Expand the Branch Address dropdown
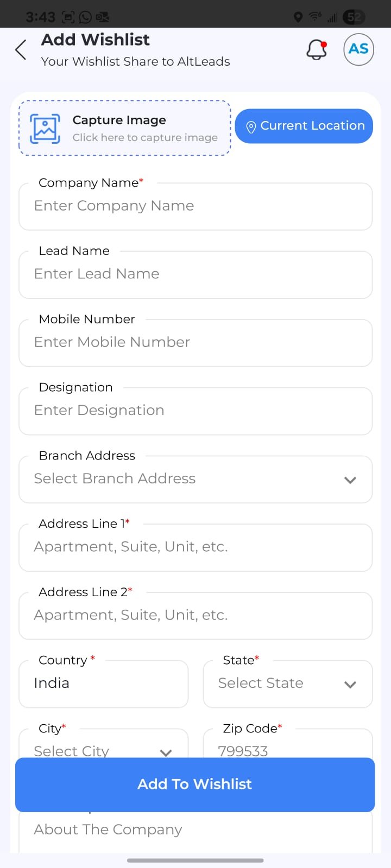 pos(350,480)
